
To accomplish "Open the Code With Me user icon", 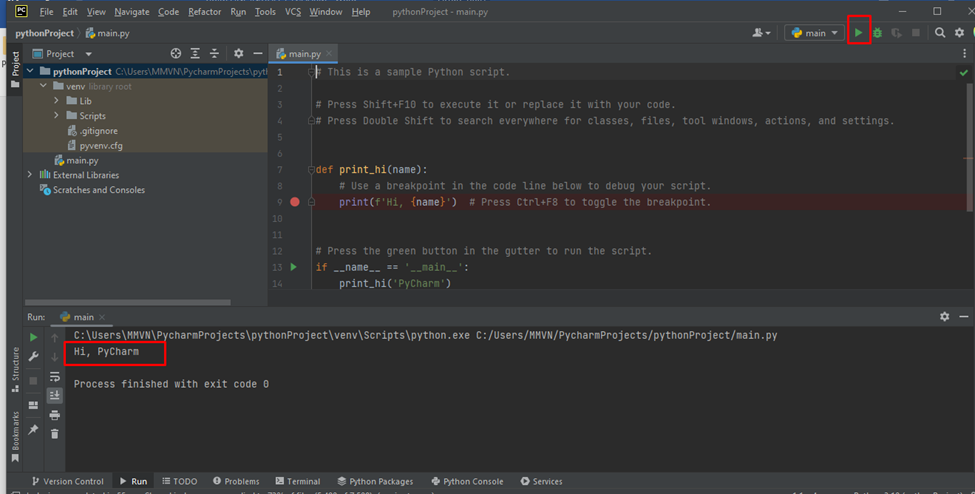I will point(761,33).
